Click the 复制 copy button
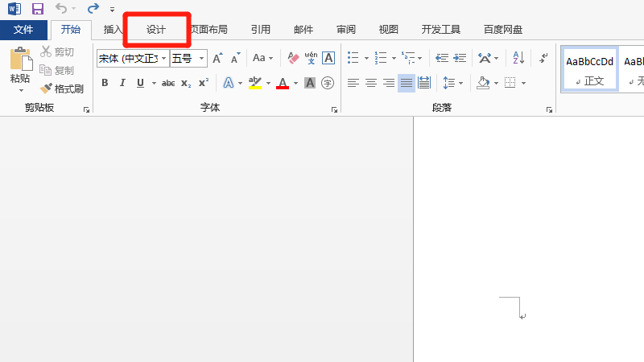Viewport: 644px width, 362px height. (56, 70)
